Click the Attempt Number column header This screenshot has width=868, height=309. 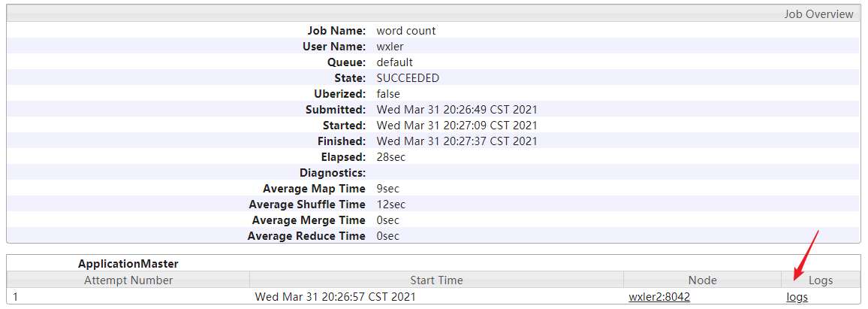pos(128,280)
